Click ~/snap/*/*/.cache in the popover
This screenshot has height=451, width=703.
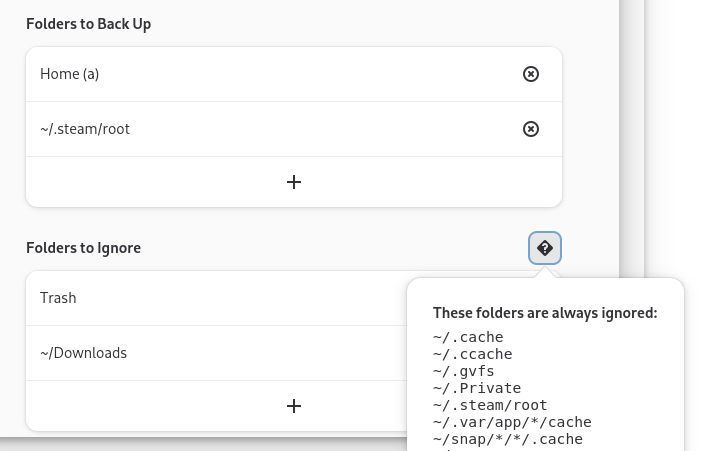(507, 439)
